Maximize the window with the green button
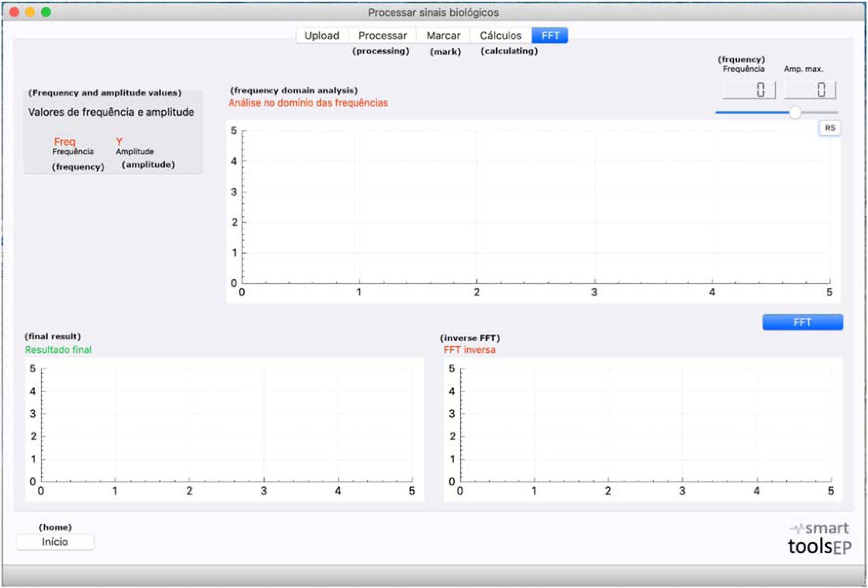Screen dimensions: 868x588 (46, 12)
